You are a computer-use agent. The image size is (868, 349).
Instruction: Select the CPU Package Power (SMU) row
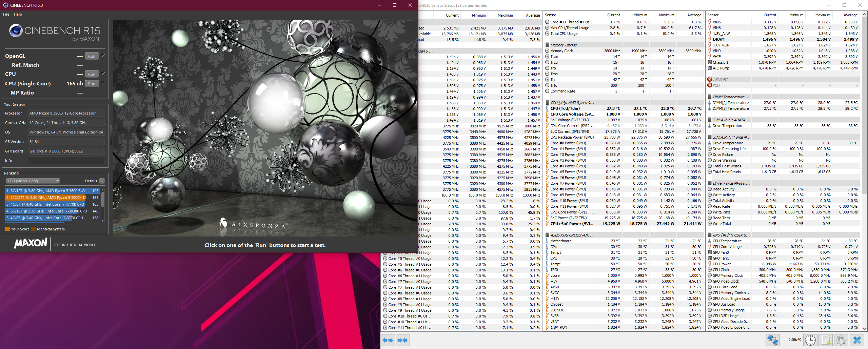pyautogui.click(x=624, y=137)
